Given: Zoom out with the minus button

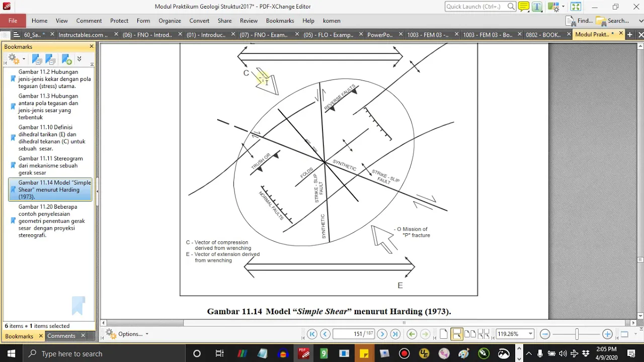Looking at the screenshot, I should [x=544, y=334].
